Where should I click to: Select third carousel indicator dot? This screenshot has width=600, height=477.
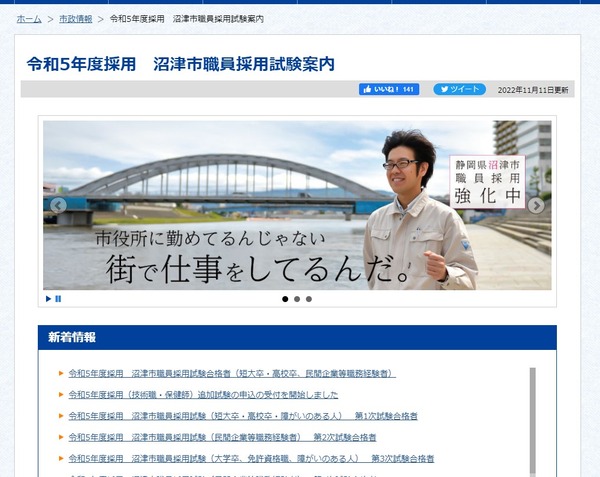[309, 299]
